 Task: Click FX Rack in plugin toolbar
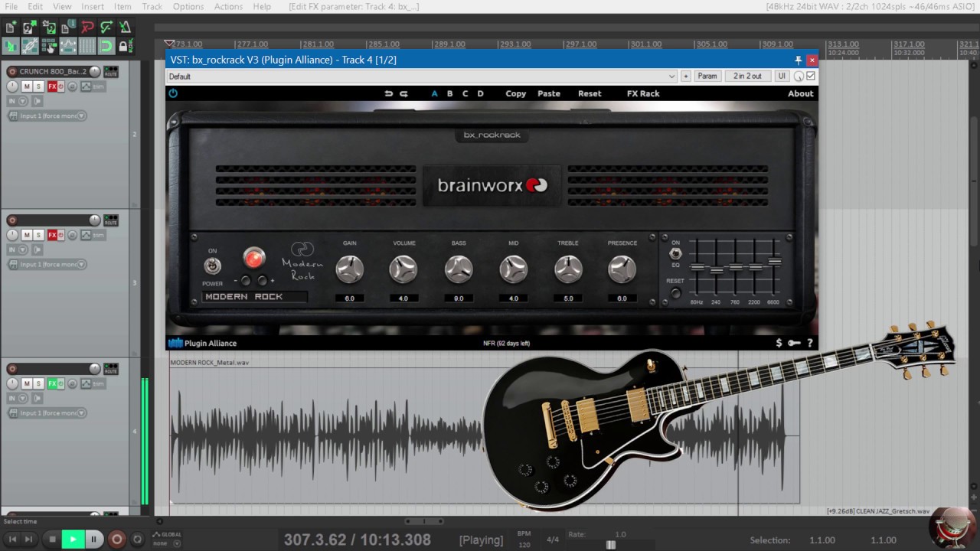tap(643, 93)
